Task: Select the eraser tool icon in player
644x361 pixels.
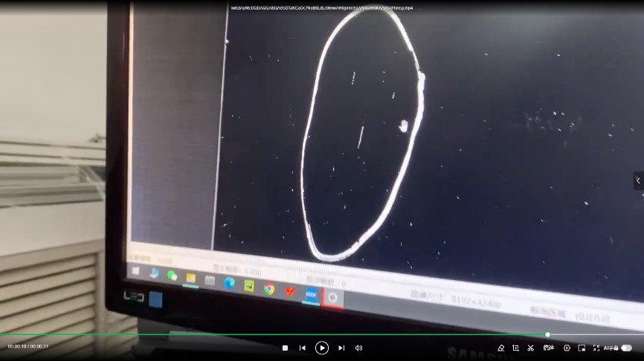Action: point(500,348)
